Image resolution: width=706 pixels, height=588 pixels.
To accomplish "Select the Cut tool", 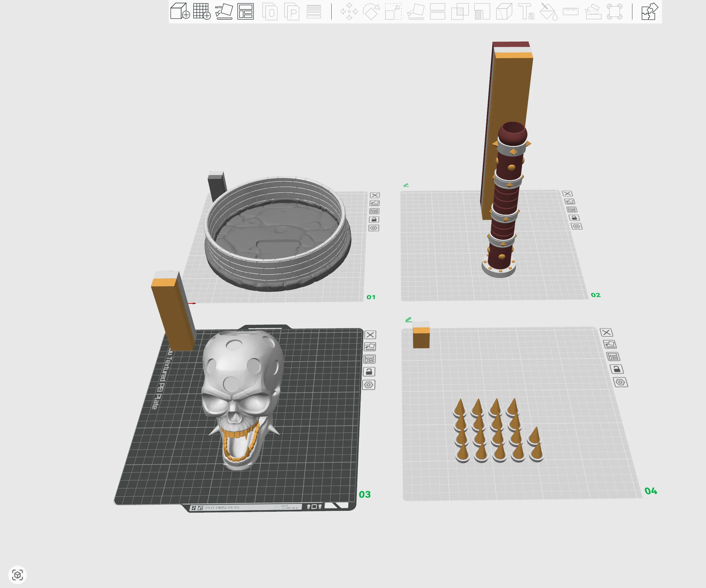I will coord(438,12).
